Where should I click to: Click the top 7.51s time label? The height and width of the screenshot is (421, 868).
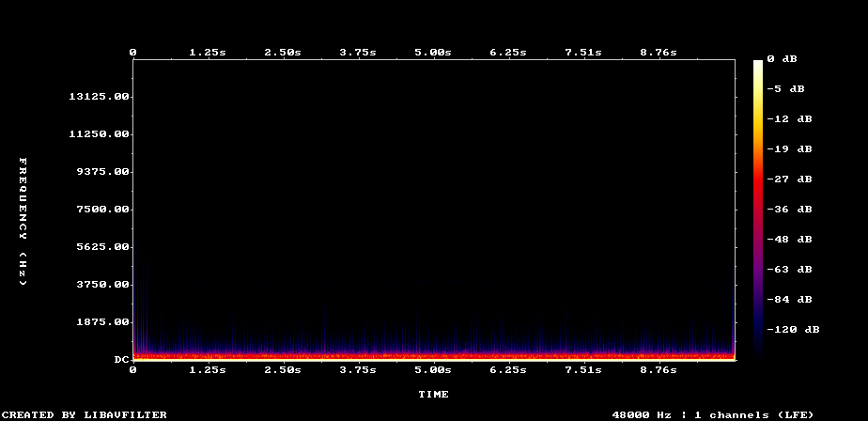[x=583, y=53]
